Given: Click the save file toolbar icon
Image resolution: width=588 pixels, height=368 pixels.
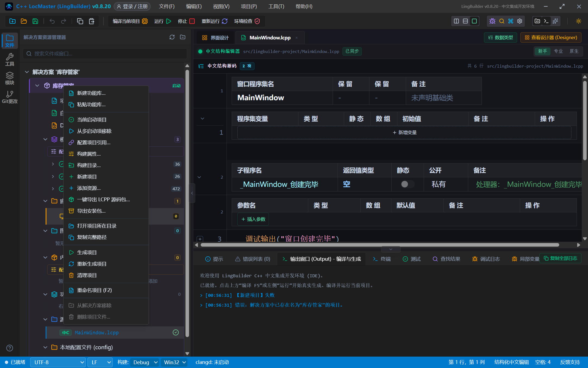Looking at the screenshot, I should [35, 21].
